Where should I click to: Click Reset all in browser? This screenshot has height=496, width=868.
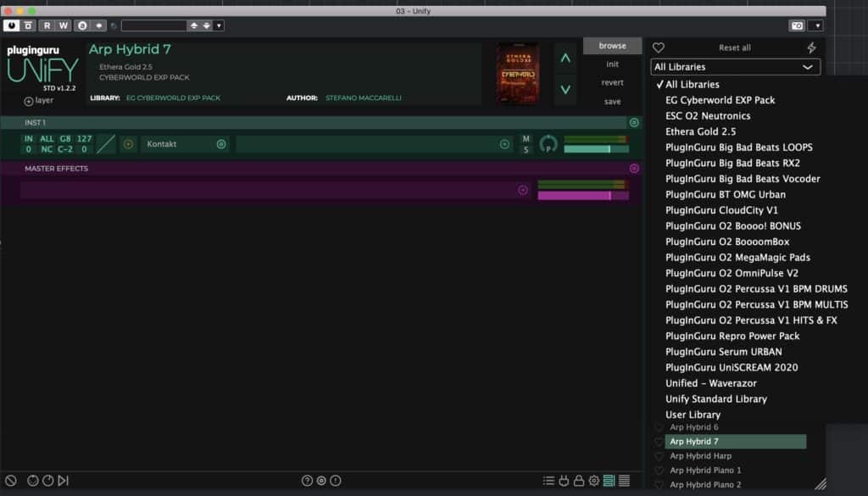(735, 47)
